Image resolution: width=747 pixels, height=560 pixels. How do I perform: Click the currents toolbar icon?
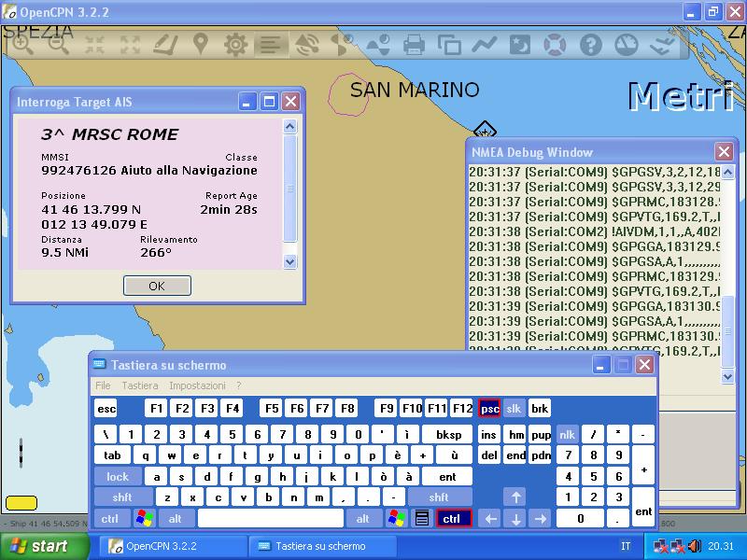point(343,45)
